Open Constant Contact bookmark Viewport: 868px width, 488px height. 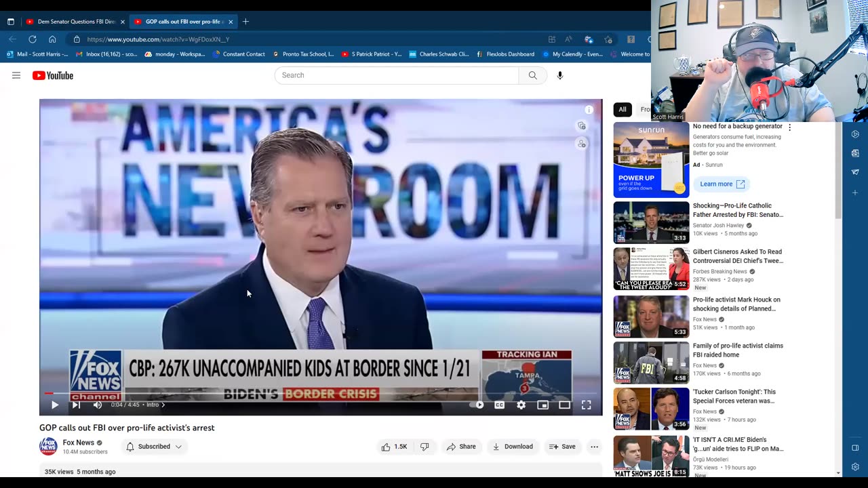tap(239, 54)
